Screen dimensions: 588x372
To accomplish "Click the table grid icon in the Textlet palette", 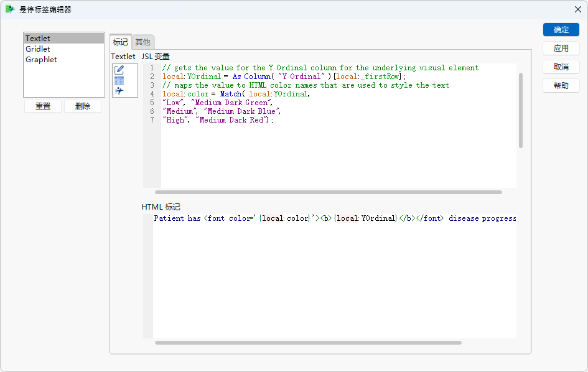I will click(x=119, y=81).
